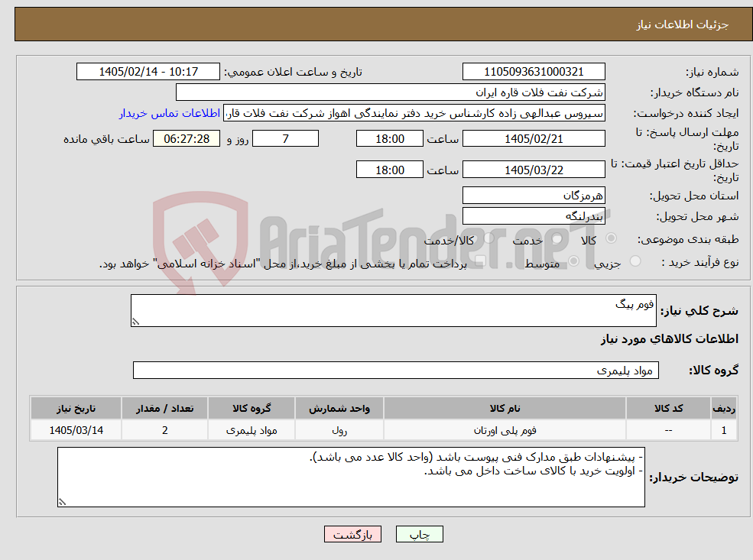Open اطلاعات تماس خریدار link

tap(170, 113)
